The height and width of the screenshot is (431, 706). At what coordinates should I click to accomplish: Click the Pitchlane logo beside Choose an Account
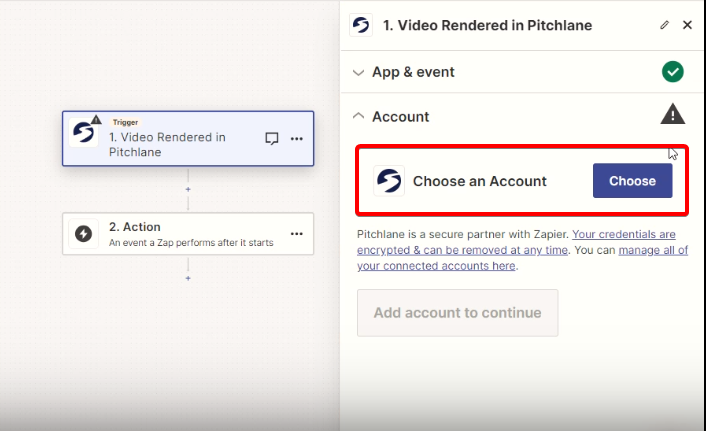point(389,181)
